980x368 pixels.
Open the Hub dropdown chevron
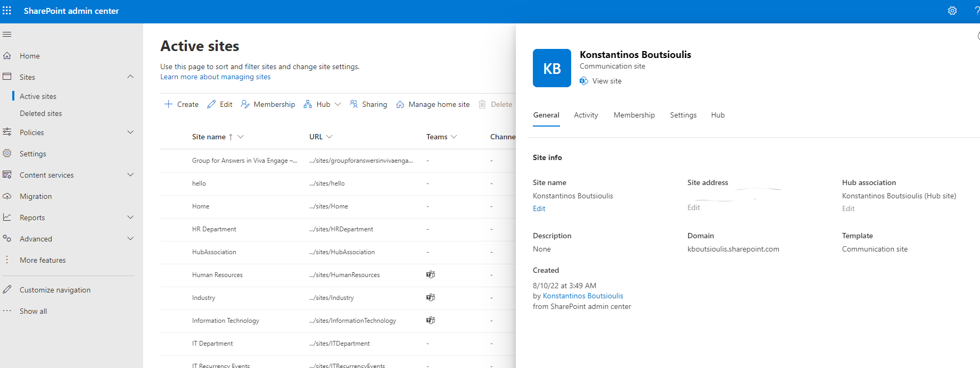click(337, 104)
